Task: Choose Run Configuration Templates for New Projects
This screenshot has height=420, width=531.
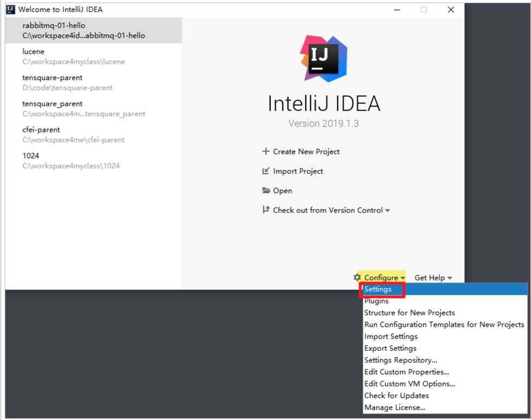Action: point(445,325)
